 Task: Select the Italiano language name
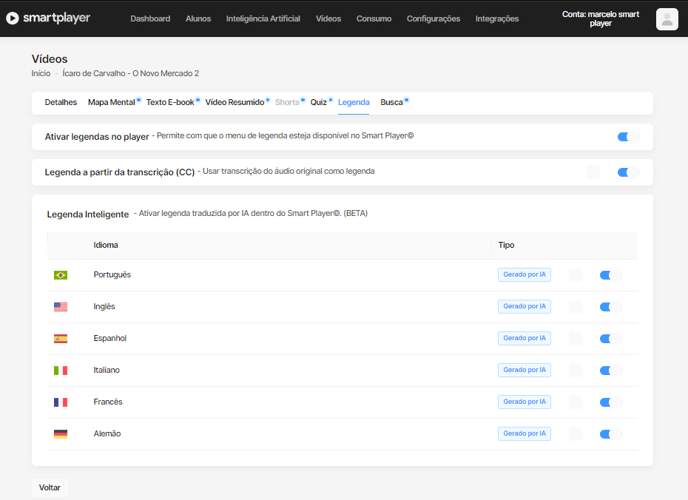107,370
